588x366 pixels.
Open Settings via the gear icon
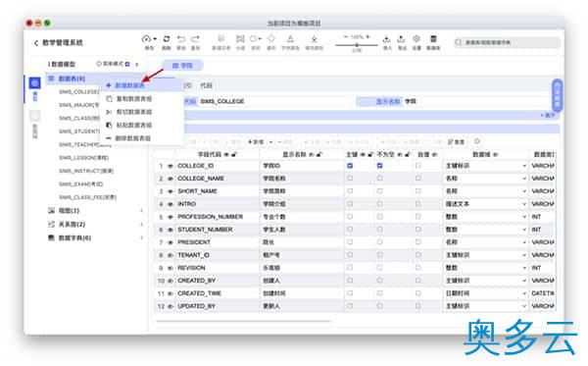tap(416, 38)
